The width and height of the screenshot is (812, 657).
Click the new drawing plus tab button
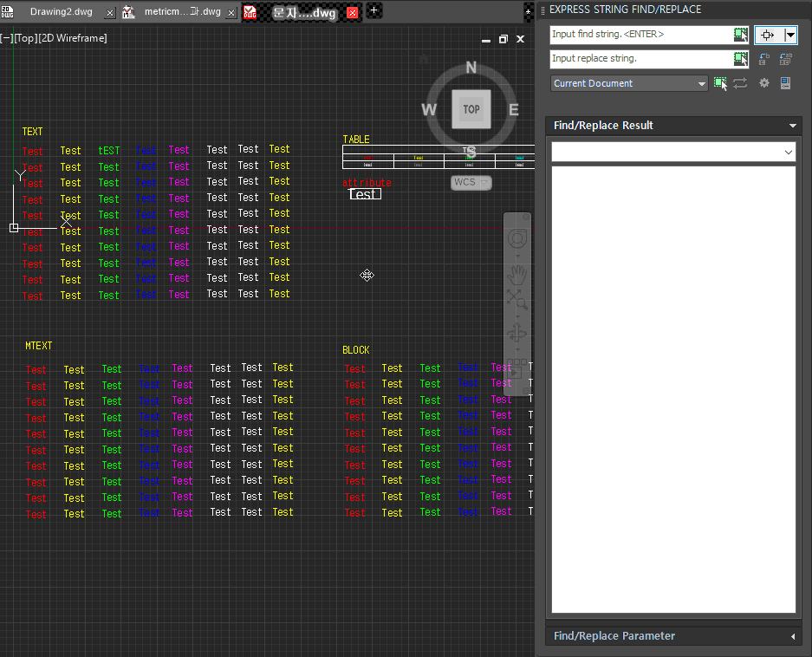point(374,10)
